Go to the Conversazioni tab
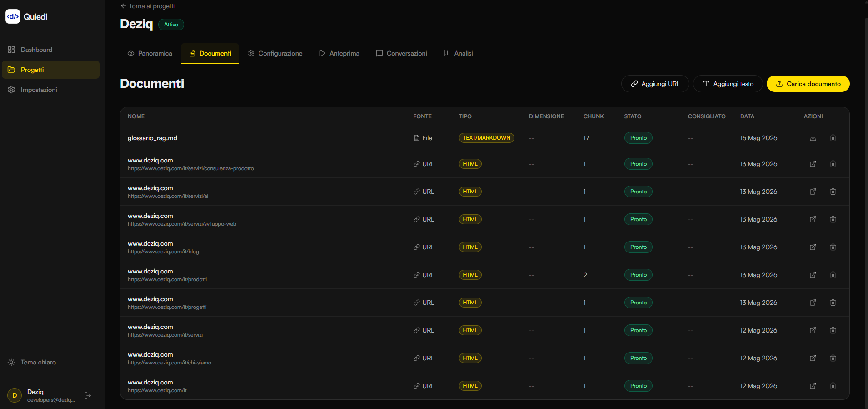Image resolution: width=868 pixels, height=409 pixels. coord(401,53)
